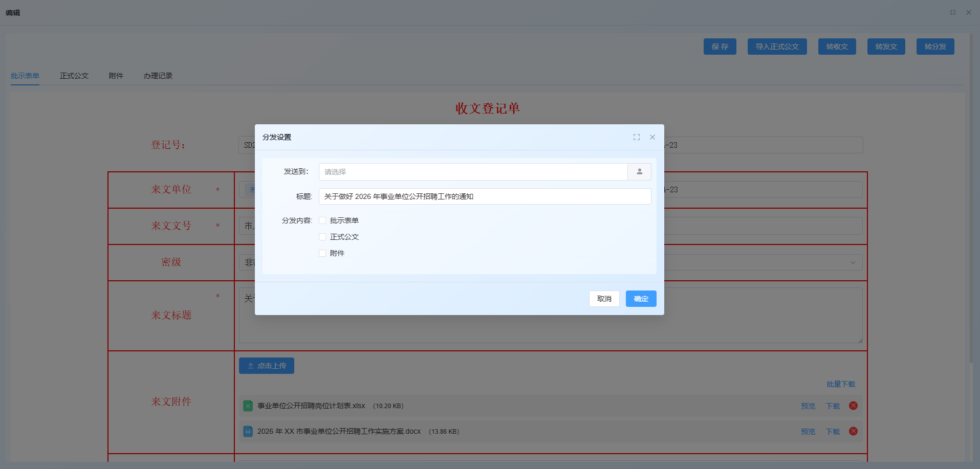
Task: Click the 事业单位公开招聘岗位计划表.xlsx filename
Action: click(x=311, y=406)
